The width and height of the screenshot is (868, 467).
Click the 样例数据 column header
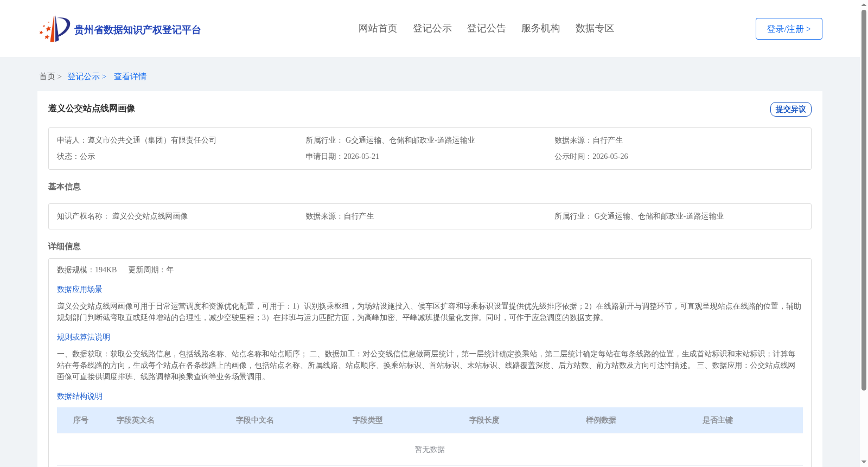coord(601,420)
